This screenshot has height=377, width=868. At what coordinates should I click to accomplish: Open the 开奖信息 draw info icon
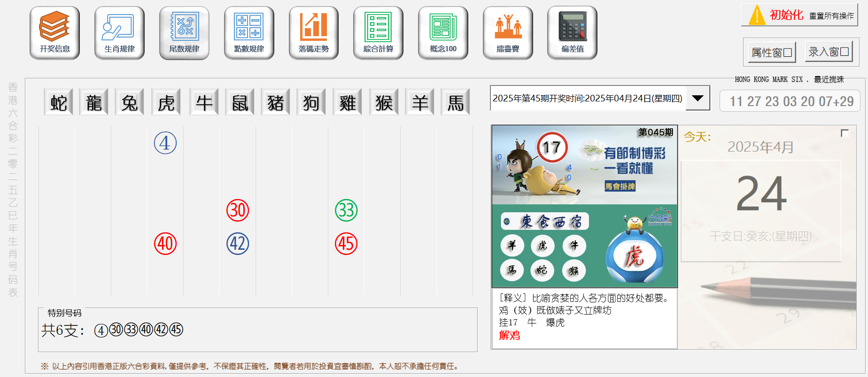tap(54, 32)
